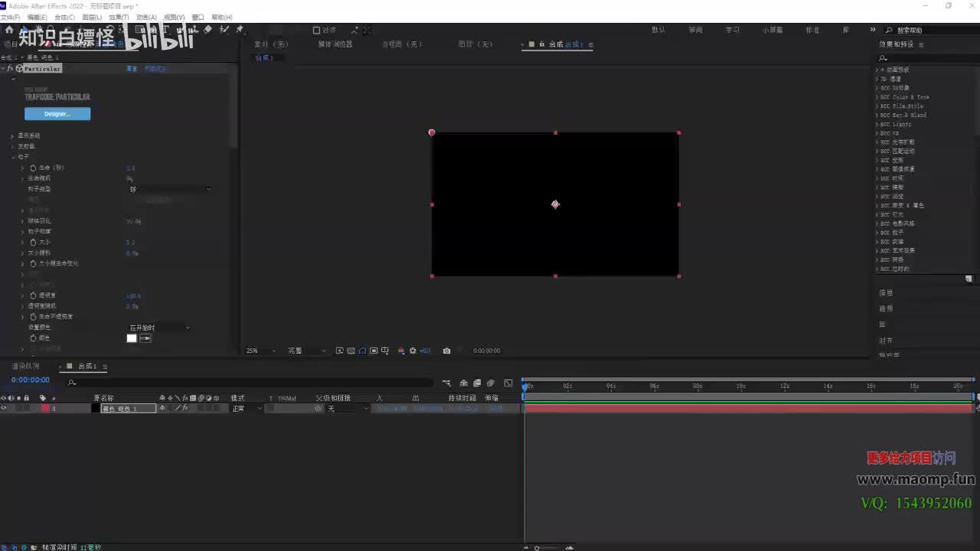Screen dimensions: 980x551
Task: Click the red layer bar in the timeline
Action: click(749, 409)
